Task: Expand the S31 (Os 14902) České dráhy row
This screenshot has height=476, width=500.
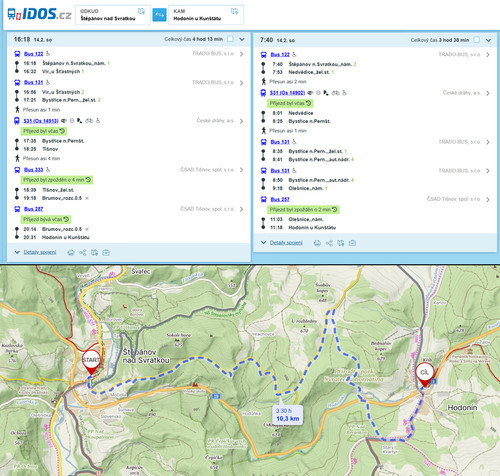Action: (488, 93)
